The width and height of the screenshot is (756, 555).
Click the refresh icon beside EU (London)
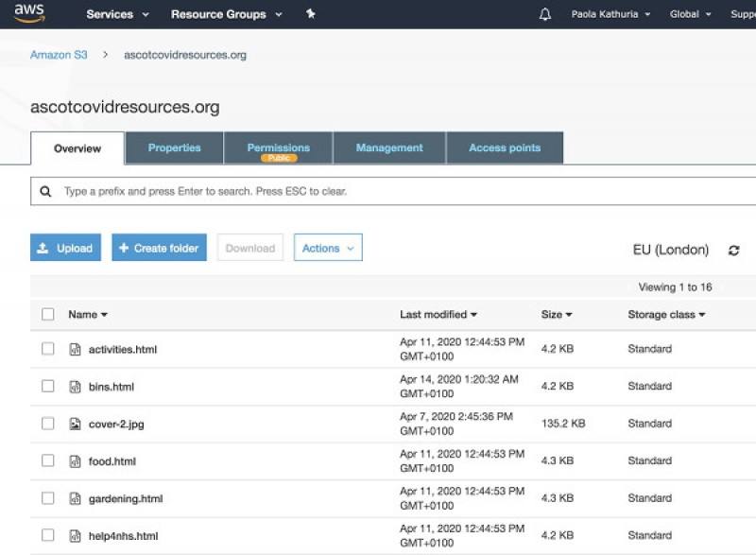[x=733, y=251]
